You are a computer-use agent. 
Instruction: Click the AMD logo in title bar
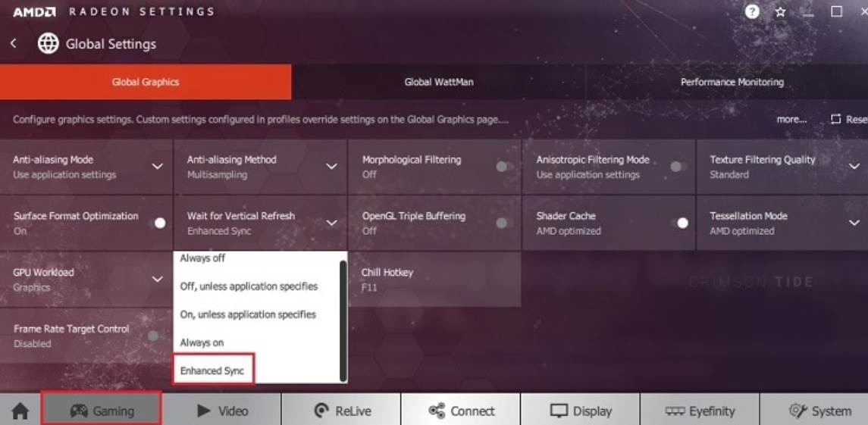(x=34, y=11)
